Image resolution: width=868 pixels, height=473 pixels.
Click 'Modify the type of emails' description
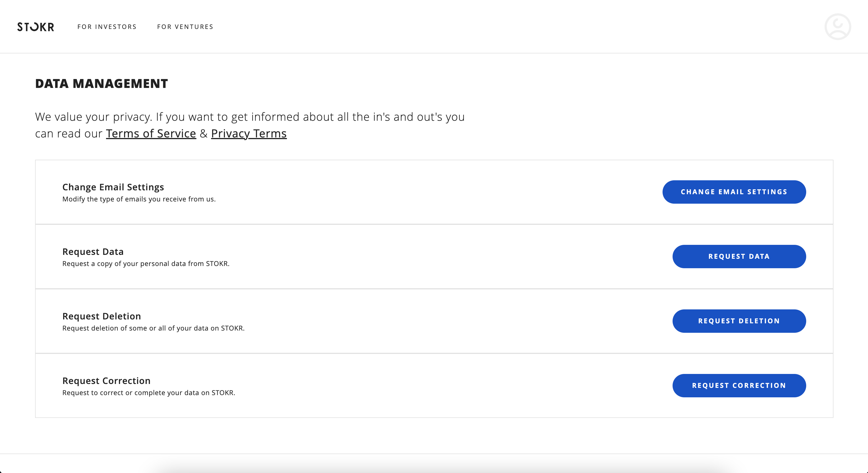(x=139, y=199)
